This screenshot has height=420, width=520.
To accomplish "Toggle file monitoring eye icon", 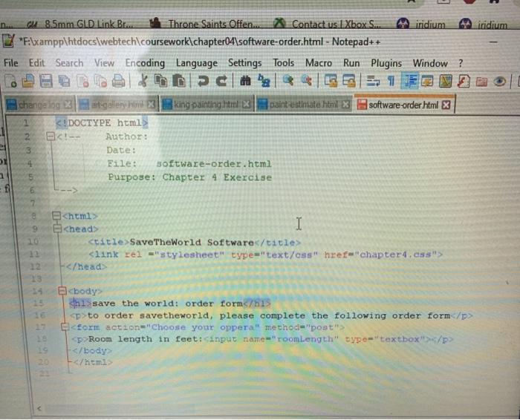I will [499, 81].
